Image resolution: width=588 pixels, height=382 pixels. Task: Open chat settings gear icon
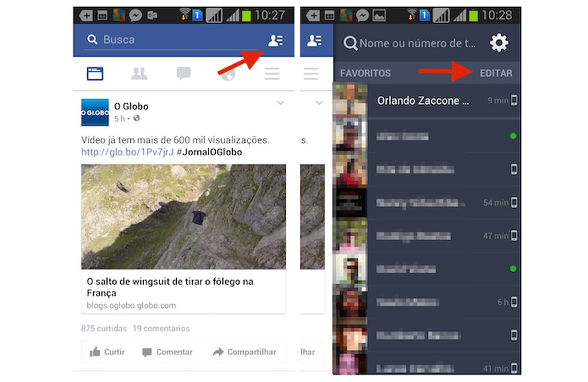tap(499, 43)
